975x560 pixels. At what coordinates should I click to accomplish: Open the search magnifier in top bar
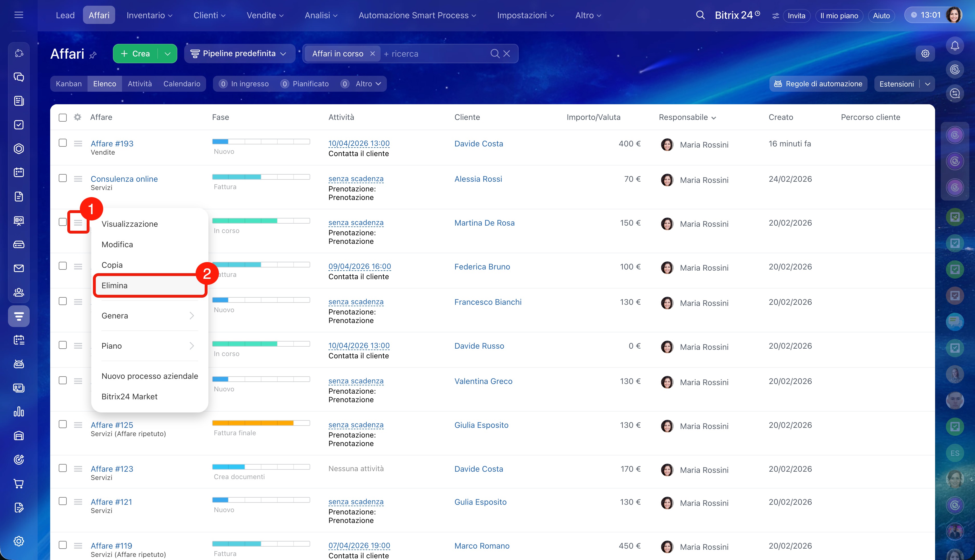pyautogui.click(x=700, y=15)
